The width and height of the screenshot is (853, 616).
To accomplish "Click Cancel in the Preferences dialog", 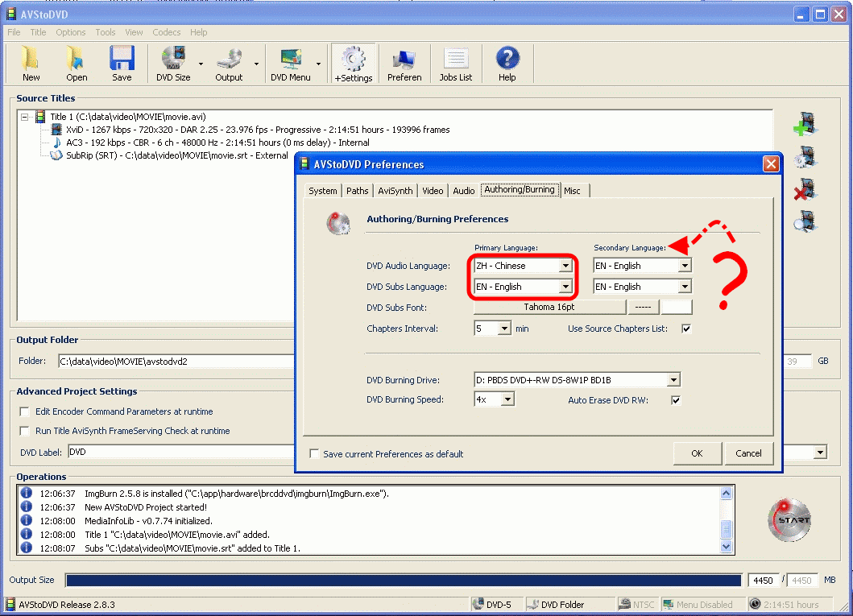I will click(x=748, y=453).
